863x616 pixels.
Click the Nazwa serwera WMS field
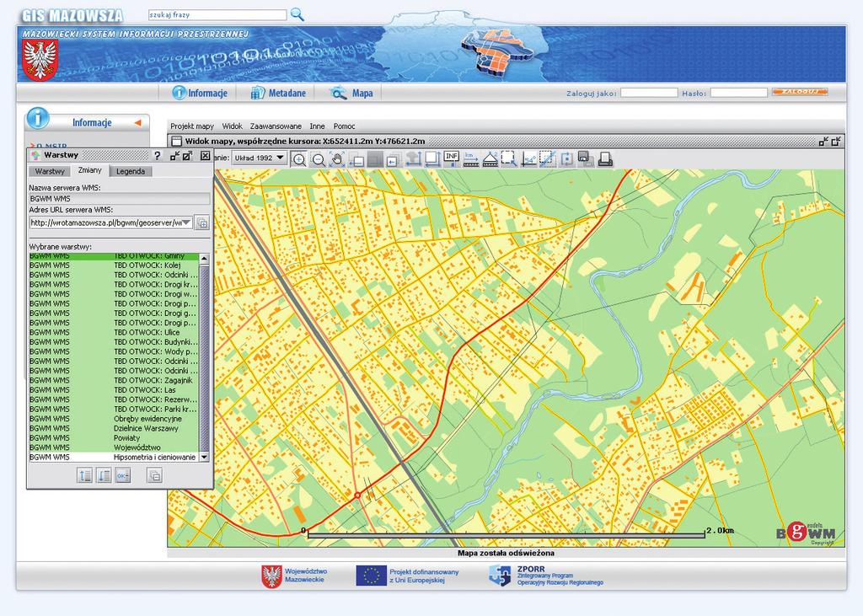point(120,199)
